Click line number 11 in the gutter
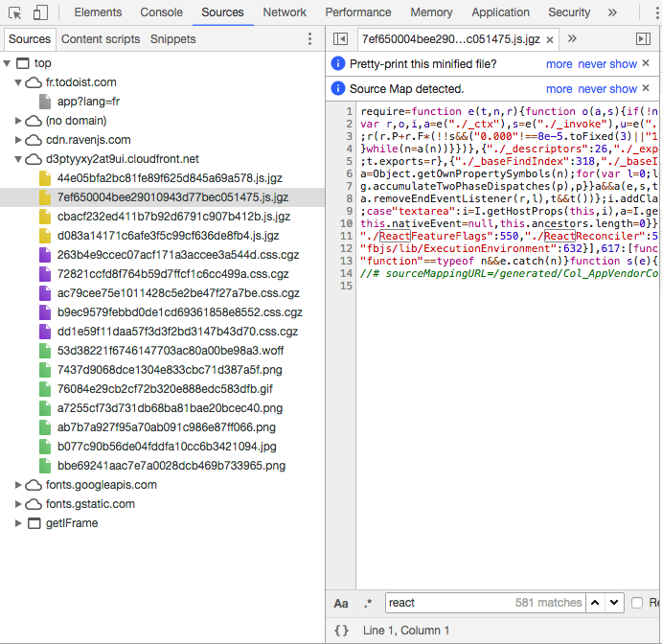This screenshot has height=644, width=662. 346,236
